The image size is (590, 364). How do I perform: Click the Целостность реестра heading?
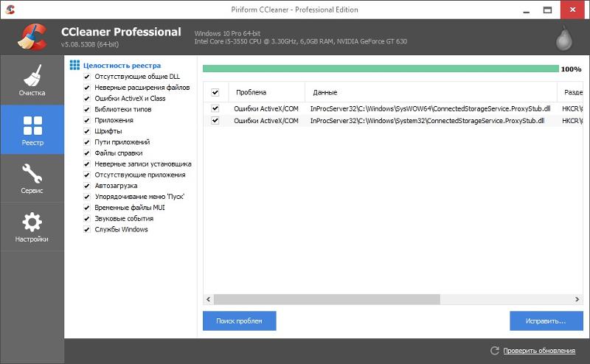coord(122,66)
